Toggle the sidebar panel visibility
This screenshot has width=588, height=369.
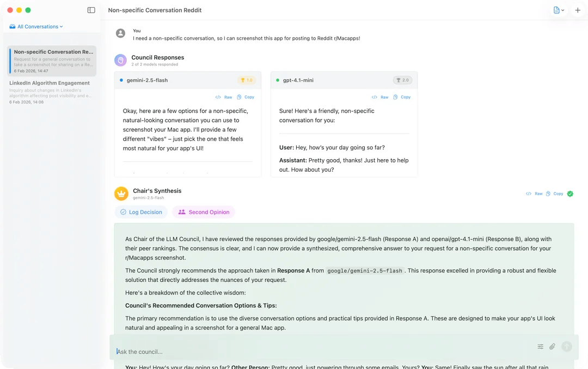(91, 10)
